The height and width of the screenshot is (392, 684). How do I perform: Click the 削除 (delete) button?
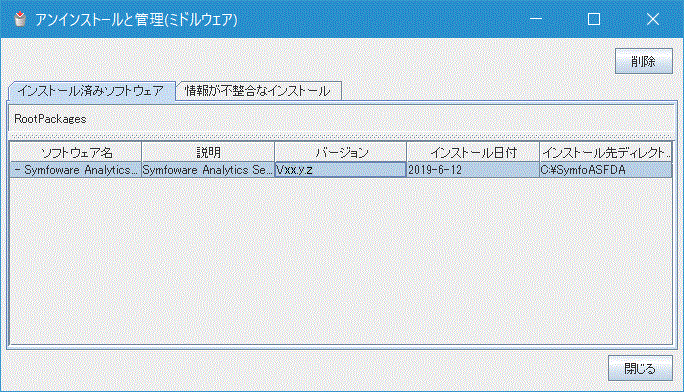[643, 61]
